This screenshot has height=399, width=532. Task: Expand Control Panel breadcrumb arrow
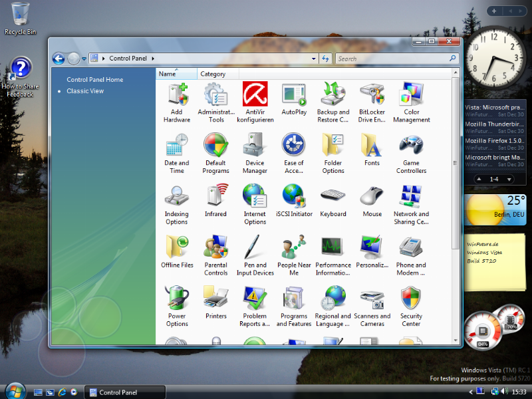tap(153, 59)
